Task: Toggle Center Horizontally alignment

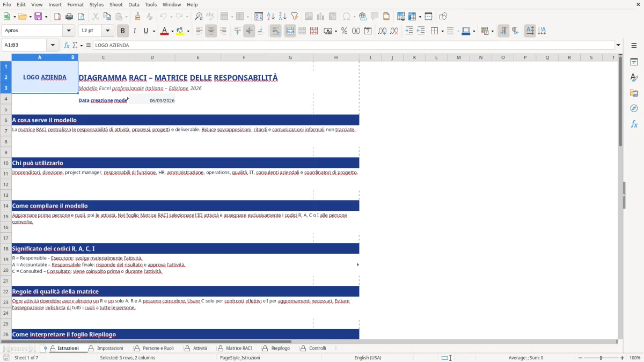Action: (x=211, y=31)
